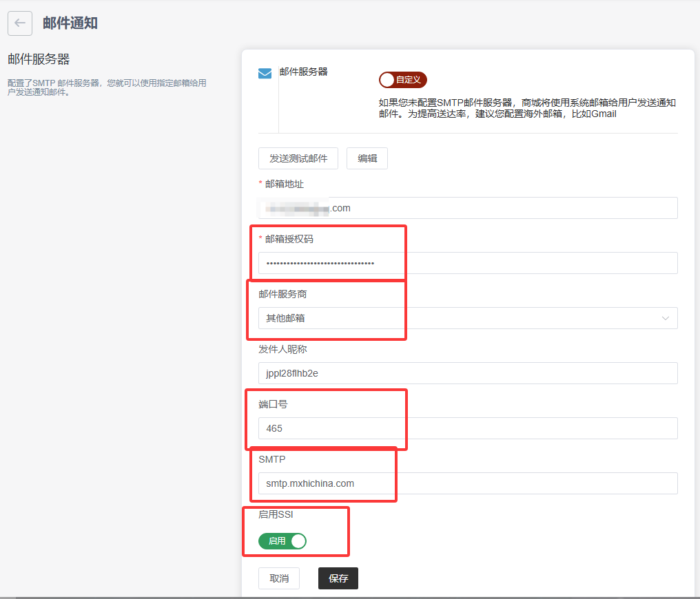Toggle the 自定义 mail server switch

coord(403,80)
